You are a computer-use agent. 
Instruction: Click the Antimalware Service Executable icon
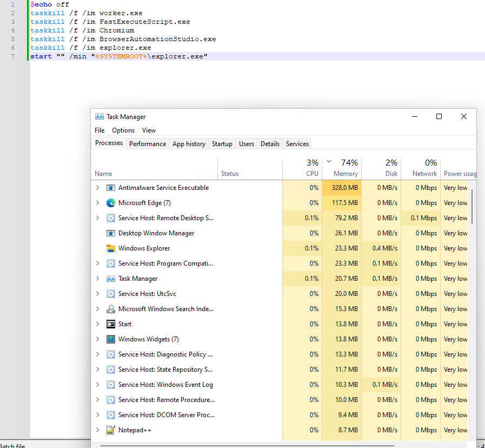coord(111,188)
